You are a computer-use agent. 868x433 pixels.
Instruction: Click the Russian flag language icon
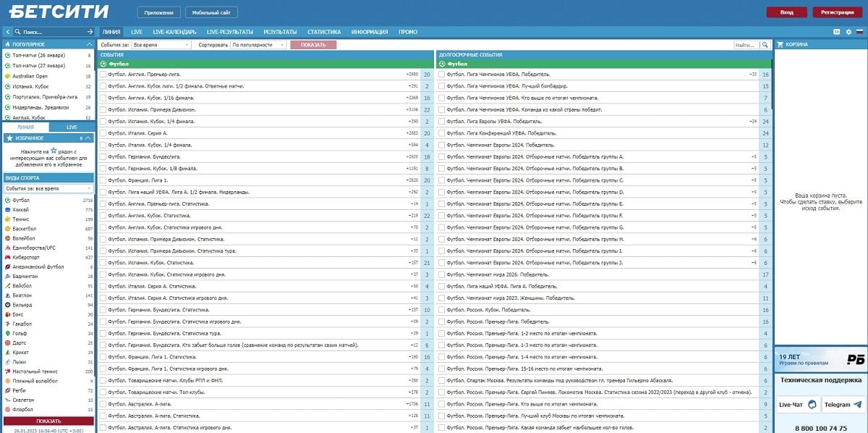pos(860,32)
